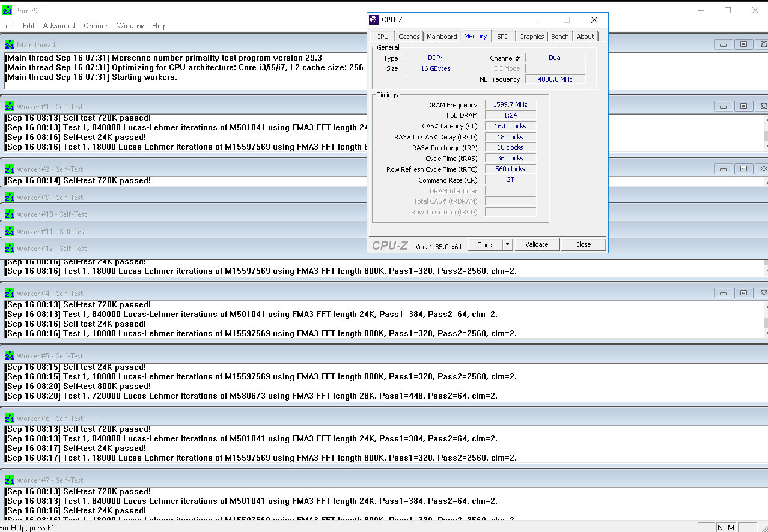Switch to the Caches tab in CPU-Z
The width and height of the screenshot is (768, 532).
coord(409,37)
